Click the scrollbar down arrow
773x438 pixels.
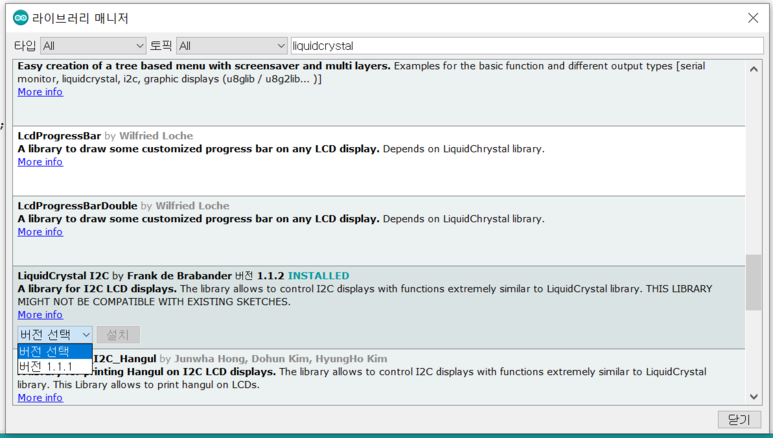(x=753, y=397)
